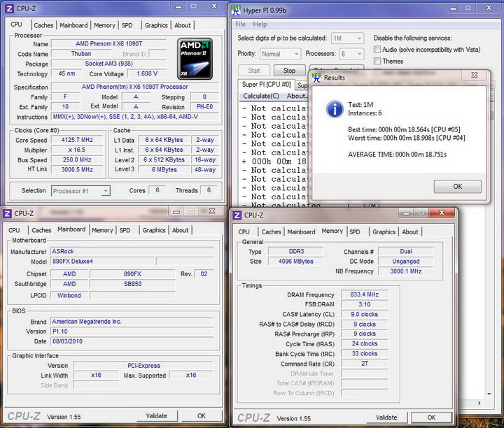Switch to Memory tab in the top-left CPU window
Viewport: 504px width, 428px height.
[104, 25]
